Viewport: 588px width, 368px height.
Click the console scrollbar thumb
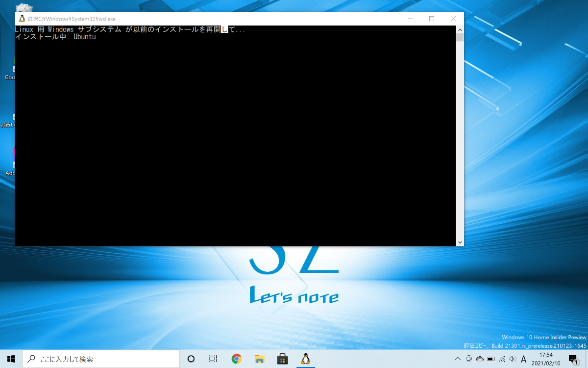(x=460, y=37)
